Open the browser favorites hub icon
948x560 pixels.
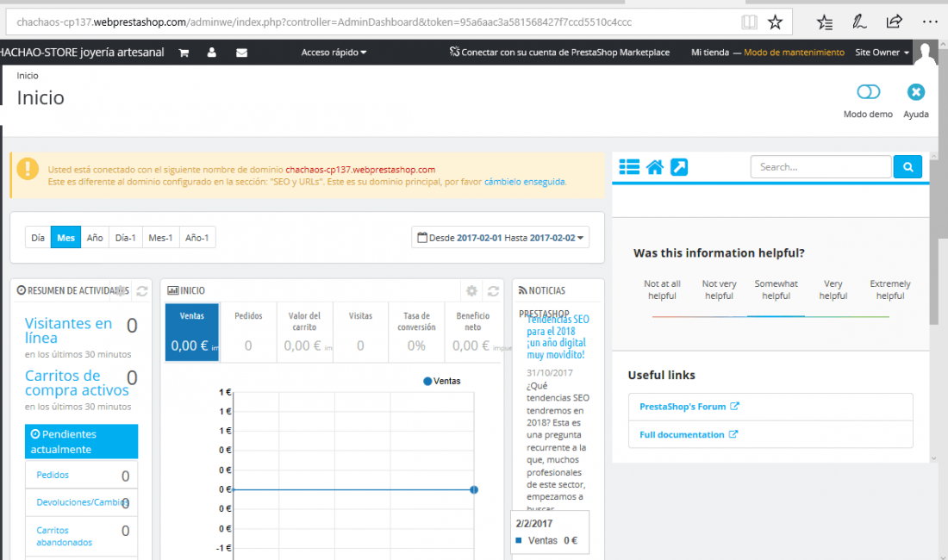(824, 22)
